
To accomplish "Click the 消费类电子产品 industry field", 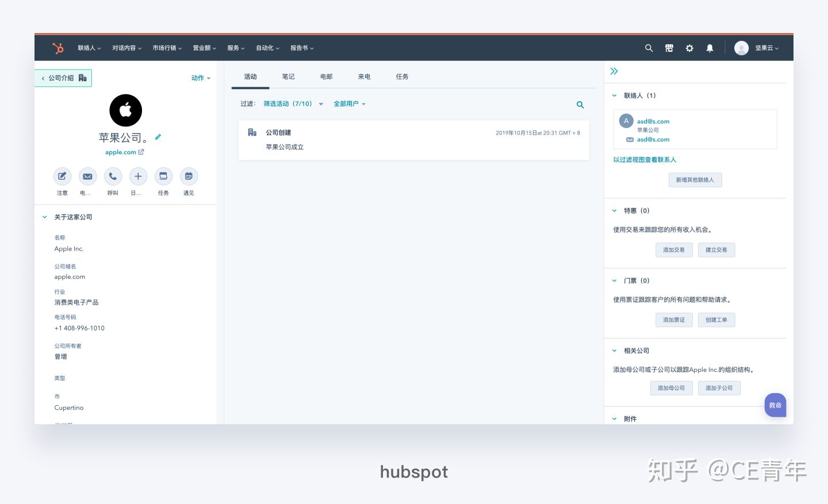I will pos(76,302).
